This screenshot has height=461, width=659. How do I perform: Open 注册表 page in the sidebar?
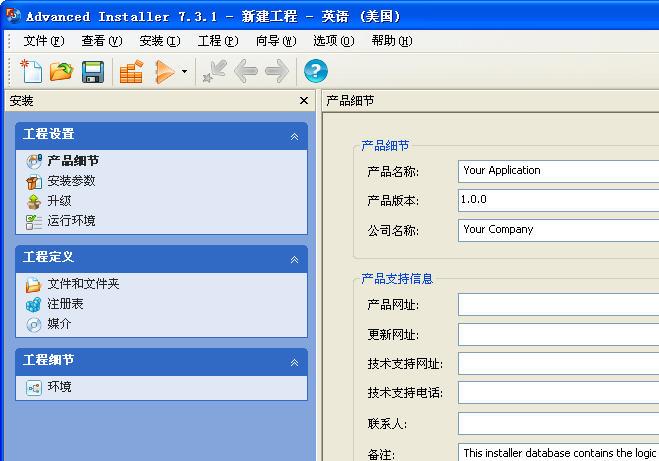pyautogui.click(x=65, y=304)
